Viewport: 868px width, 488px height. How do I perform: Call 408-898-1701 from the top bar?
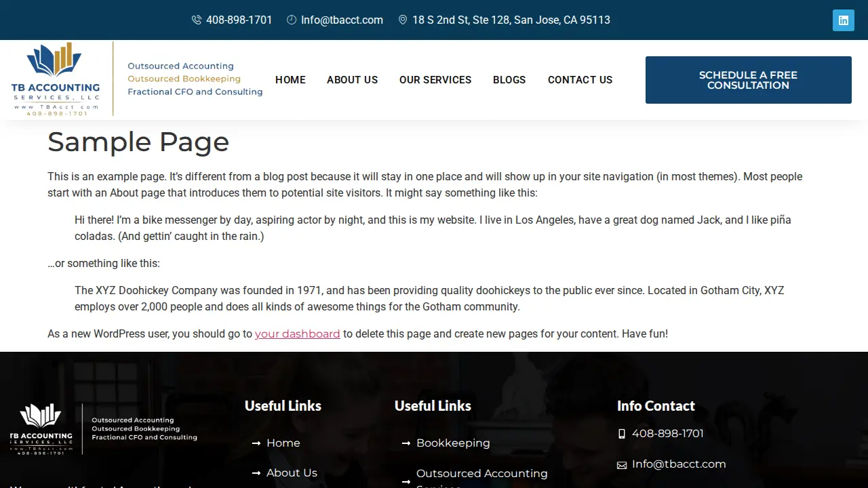239,20
